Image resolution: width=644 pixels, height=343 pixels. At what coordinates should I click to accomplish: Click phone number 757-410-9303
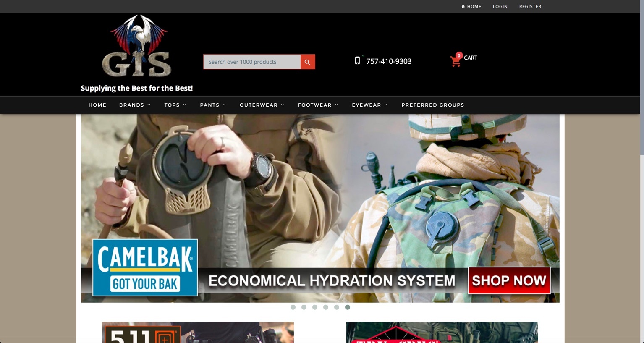[389, 61]
